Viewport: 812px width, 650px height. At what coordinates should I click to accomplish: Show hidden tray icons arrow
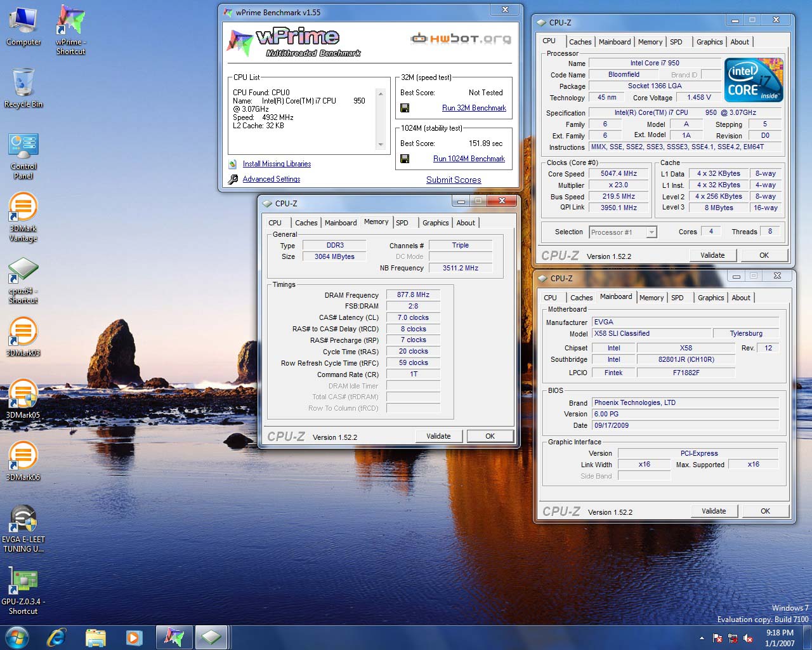tap(702, 638)
